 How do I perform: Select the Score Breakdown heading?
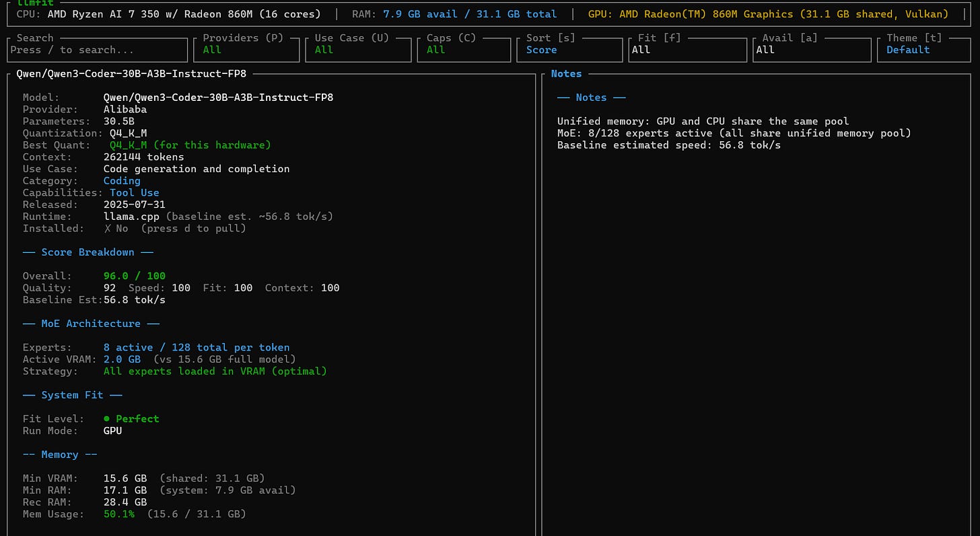click(x=87, y=252)
